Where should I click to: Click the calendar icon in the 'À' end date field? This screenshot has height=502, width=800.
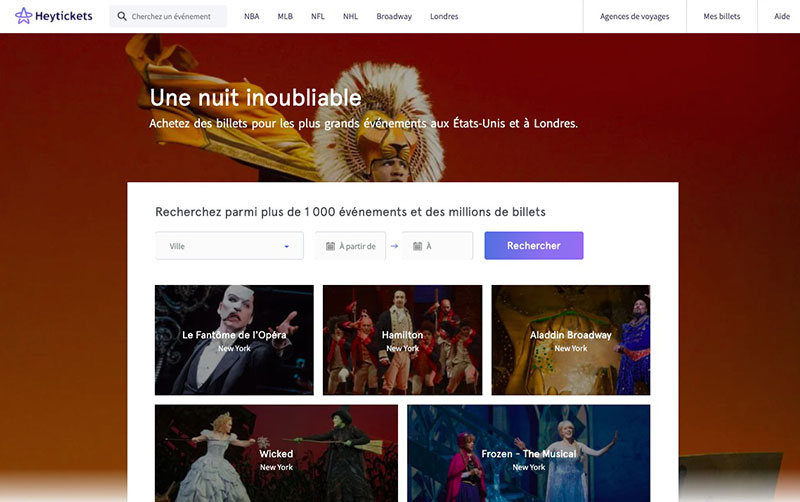417,246
